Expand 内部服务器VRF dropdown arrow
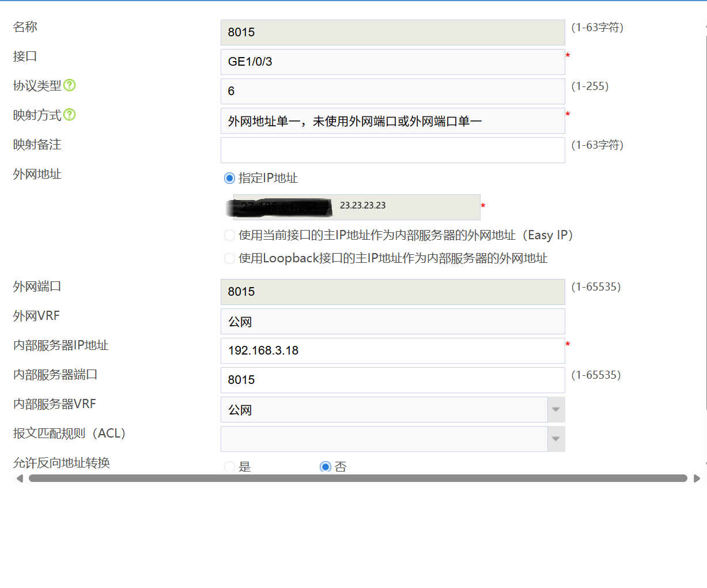 (x=555, y=410)
